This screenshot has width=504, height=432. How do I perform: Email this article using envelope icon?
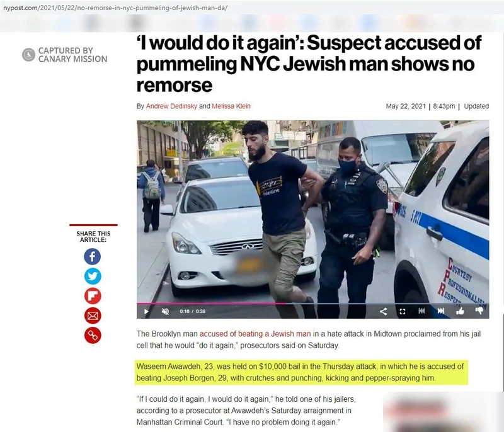pos(92,315)
